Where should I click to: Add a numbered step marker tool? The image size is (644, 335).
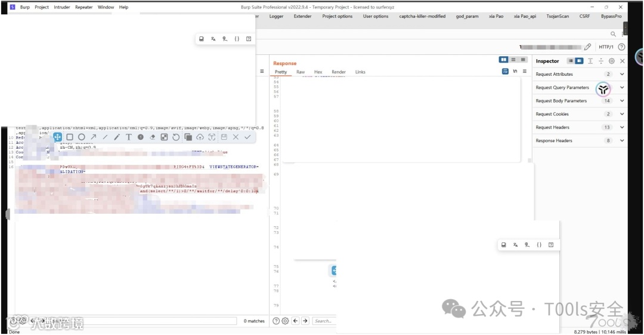(x=141, y=137)
